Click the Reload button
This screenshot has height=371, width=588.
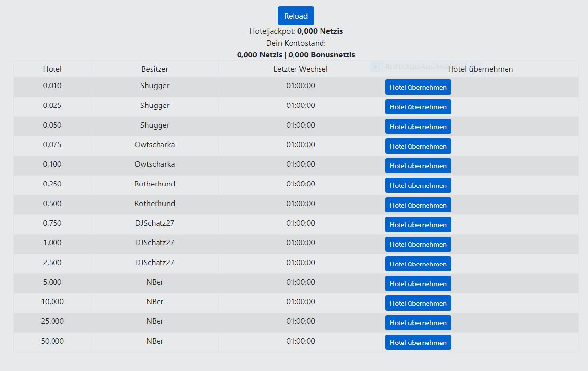[296, 16]
